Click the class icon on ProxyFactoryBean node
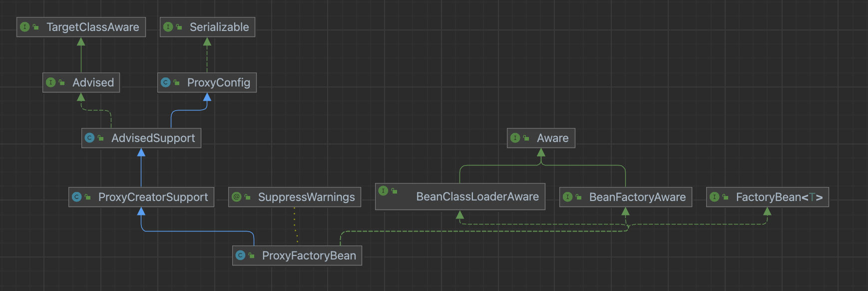This screenshot has width=868, height=291. click(240, 255)
